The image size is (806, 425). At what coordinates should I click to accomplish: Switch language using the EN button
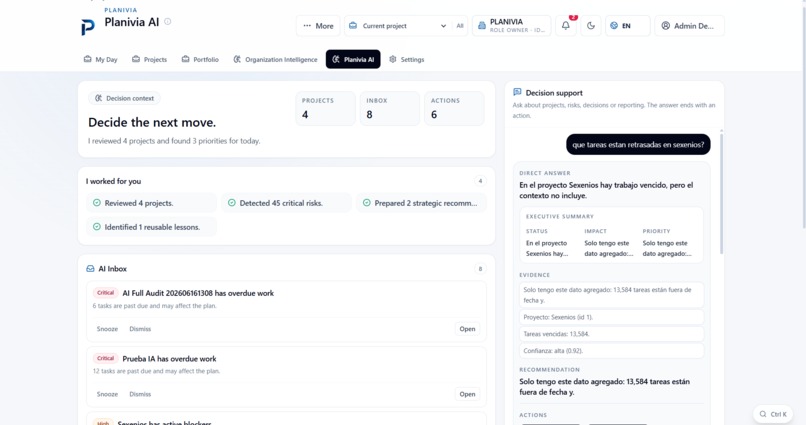(628, 26)
